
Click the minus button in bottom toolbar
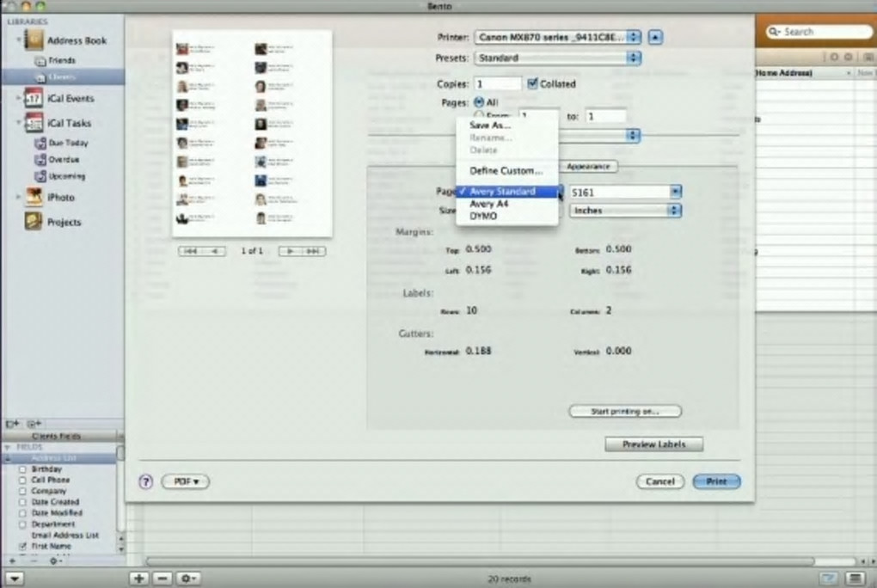pos(163,579)
